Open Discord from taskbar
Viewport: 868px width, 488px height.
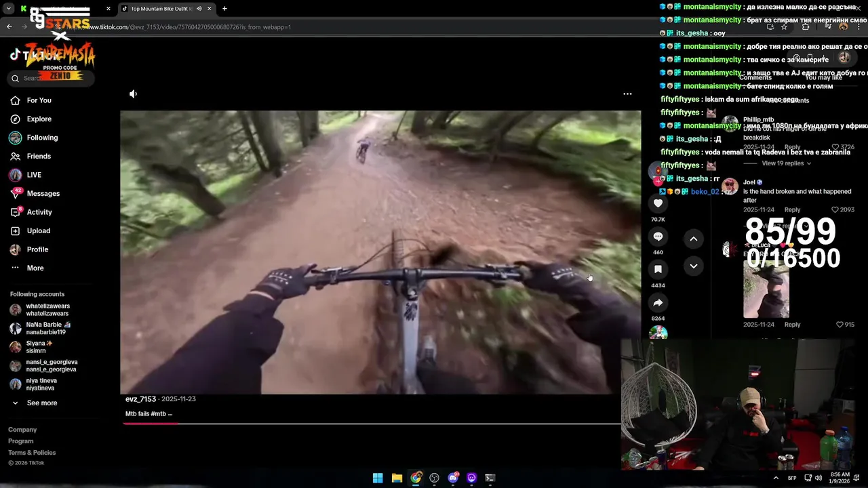[x=453, y=478]
